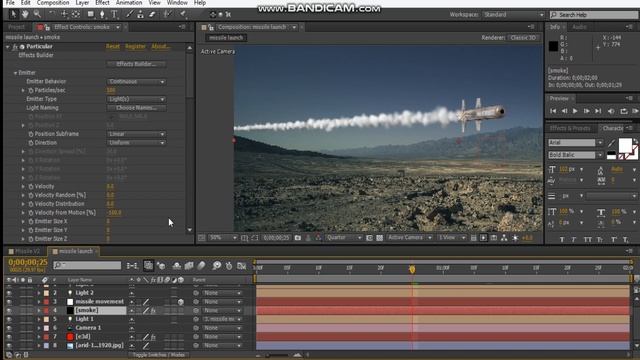Toggle Draft 3D in timeline
This screenshot has width=640, height=360.
point(161,266)
